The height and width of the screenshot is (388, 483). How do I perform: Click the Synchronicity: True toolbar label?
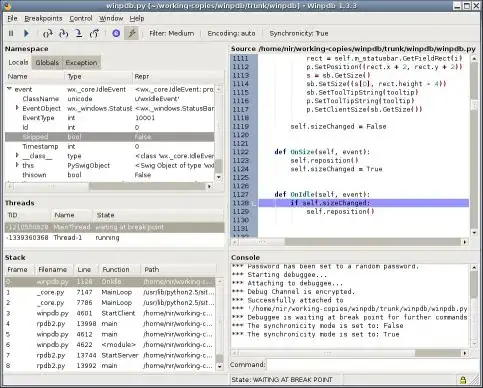tap(299, 33)
